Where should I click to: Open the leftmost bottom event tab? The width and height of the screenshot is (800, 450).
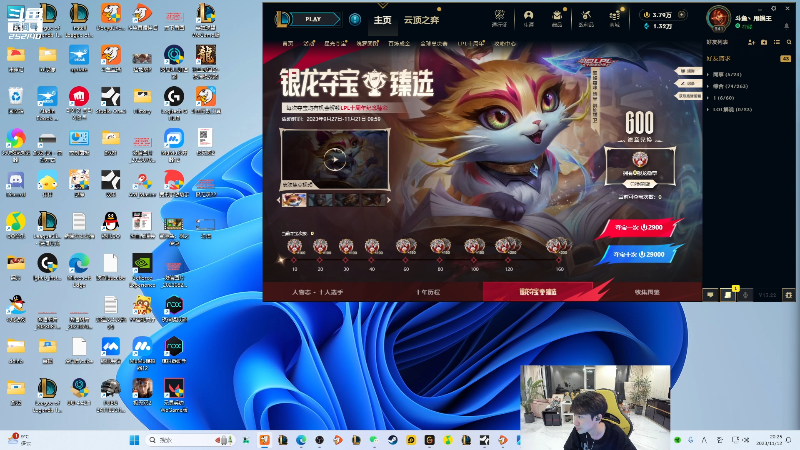(x=318, y=292)
